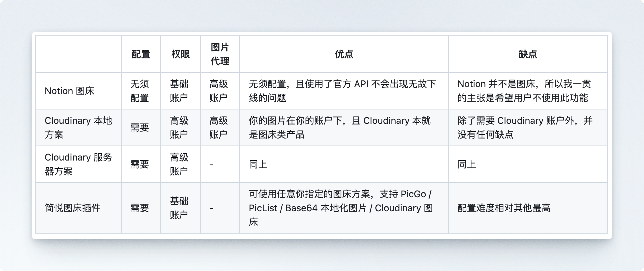Select the Cloudinary 本地方案 row label
The image size is (644, 271).
(x=78, y=127)
